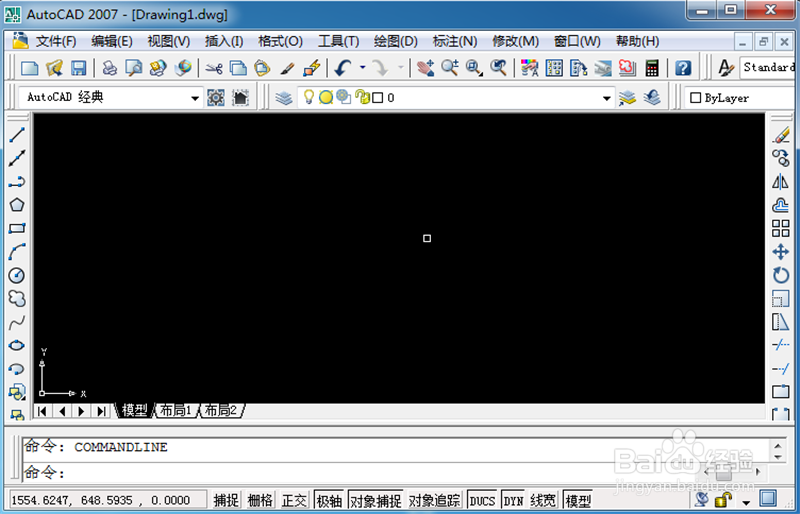800x514 pixels.
Task: Open Workspace Settings gear icon
Action: click(216, 97)
